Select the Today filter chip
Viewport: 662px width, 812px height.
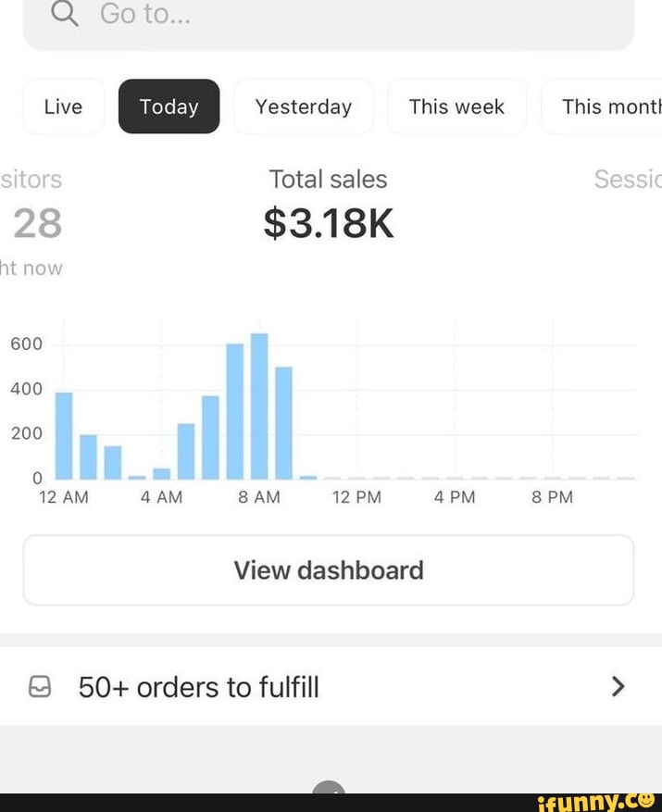pyautogui.click(x=169, y=106)
